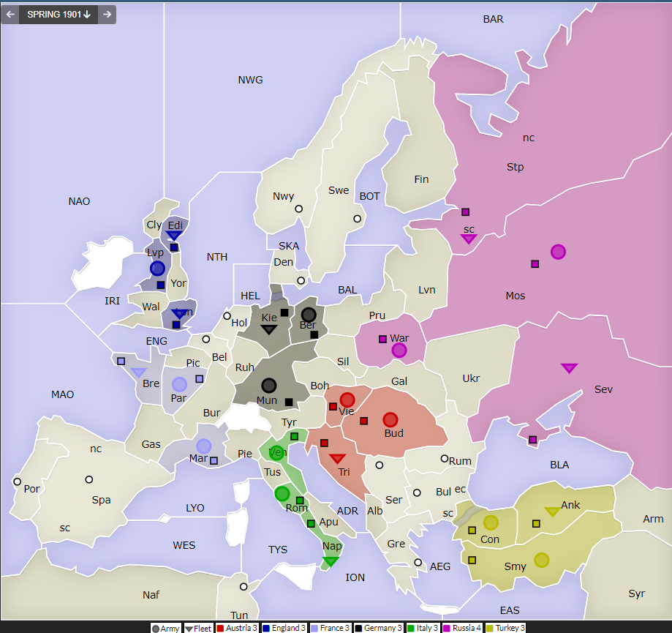Select the German army in Munich
This screenshot has width=672, height=633.
(x=268, y=386)
